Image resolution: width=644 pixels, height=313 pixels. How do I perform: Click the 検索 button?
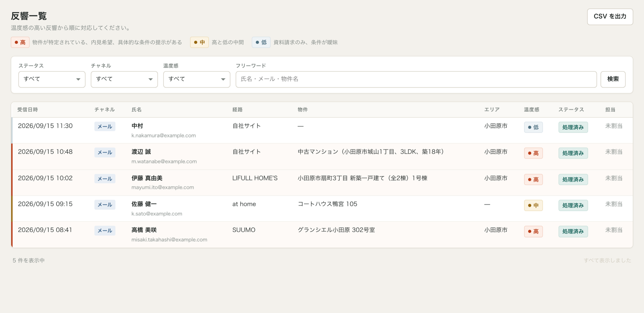[613, 79]
